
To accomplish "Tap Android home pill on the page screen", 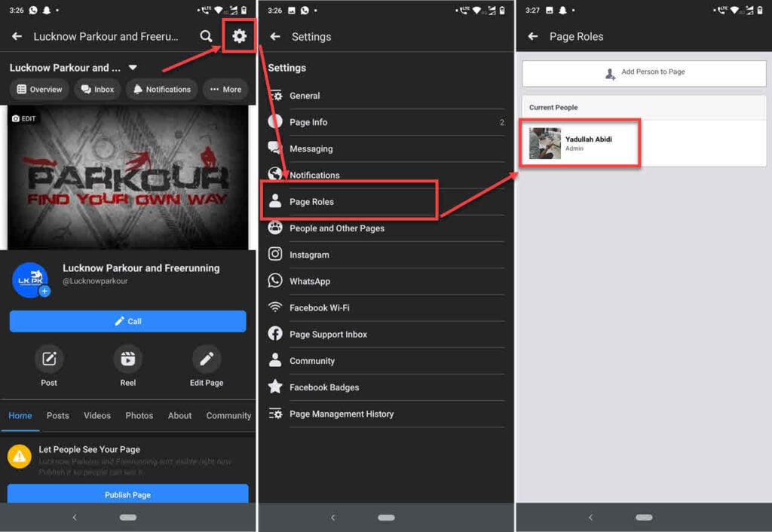I will (128, 517).
